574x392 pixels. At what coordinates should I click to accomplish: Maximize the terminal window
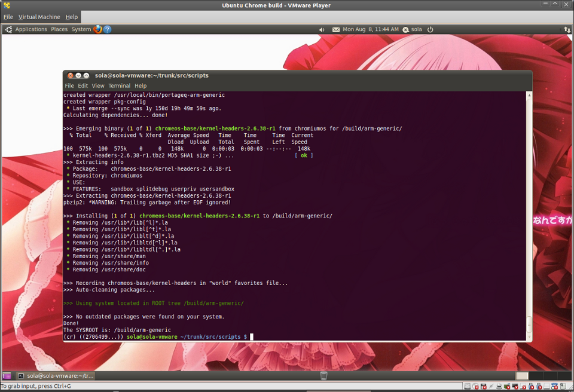[86, 75]
